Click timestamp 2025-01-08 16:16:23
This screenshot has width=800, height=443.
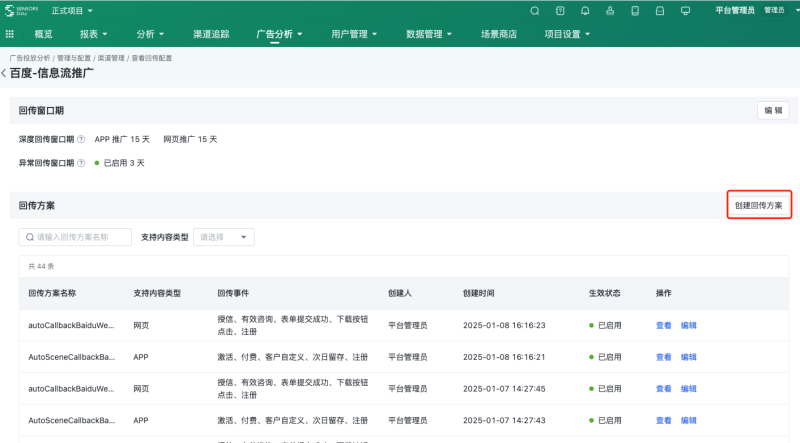504,326
